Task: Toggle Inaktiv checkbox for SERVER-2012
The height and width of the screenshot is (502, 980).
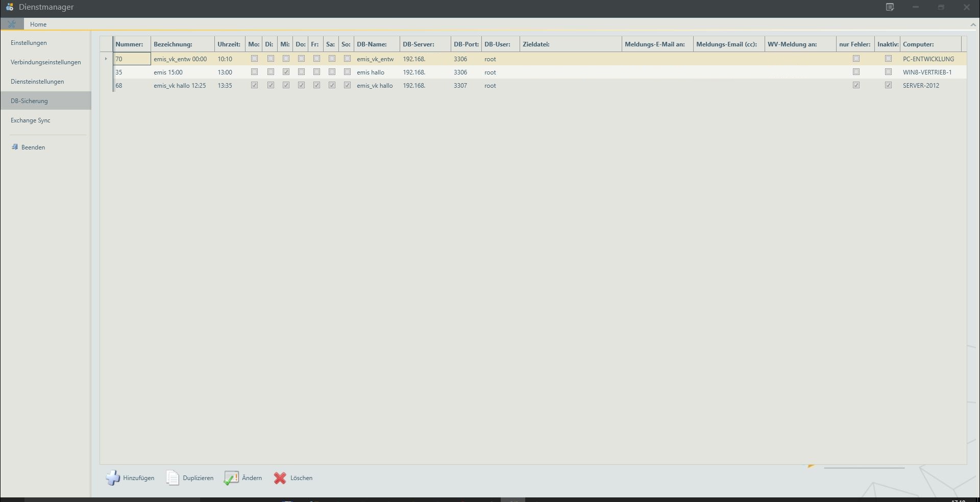Action: [888, 85]
